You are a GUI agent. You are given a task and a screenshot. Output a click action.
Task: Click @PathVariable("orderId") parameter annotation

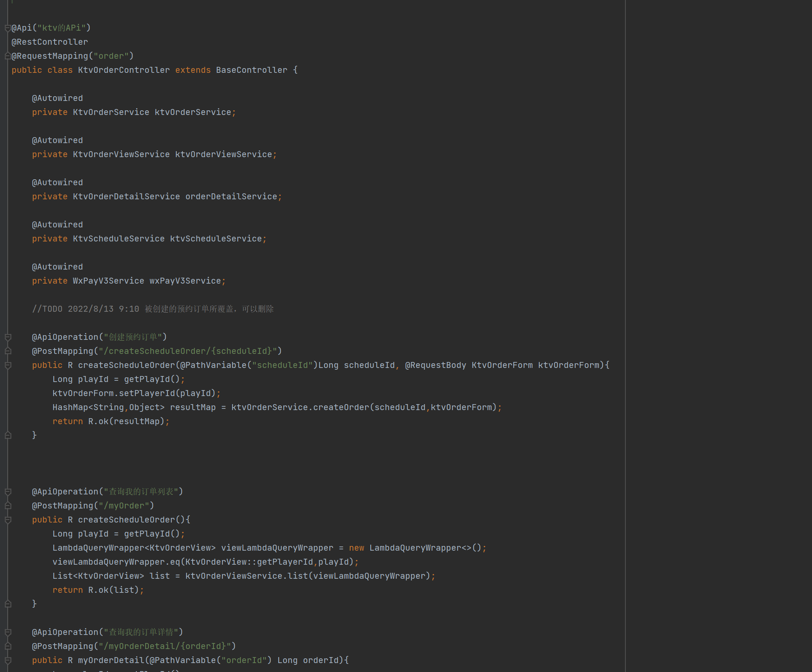211,660
